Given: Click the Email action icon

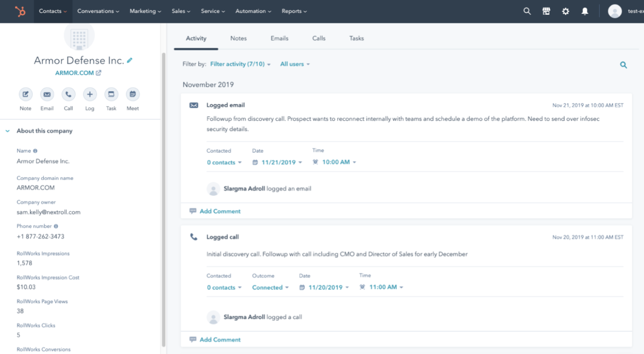Looking at the screenshot, I should pyautogui.click(x=47, y=94).
